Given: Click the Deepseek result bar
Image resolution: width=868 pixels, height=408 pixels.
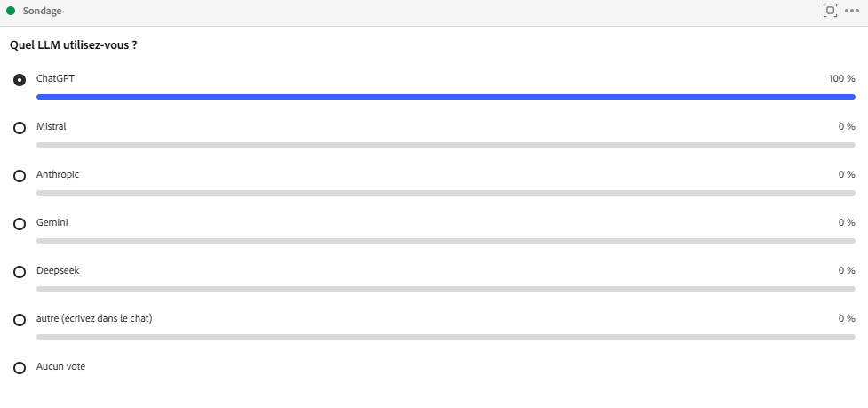Looking at the screenshot, I should click(x=444, y=289).
